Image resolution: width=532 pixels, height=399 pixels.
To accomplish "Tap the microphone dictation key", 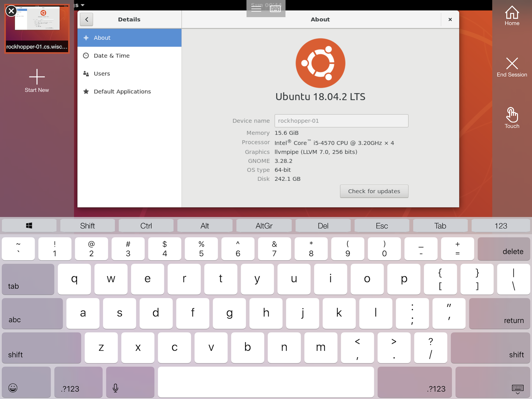I will pos(115,387).
